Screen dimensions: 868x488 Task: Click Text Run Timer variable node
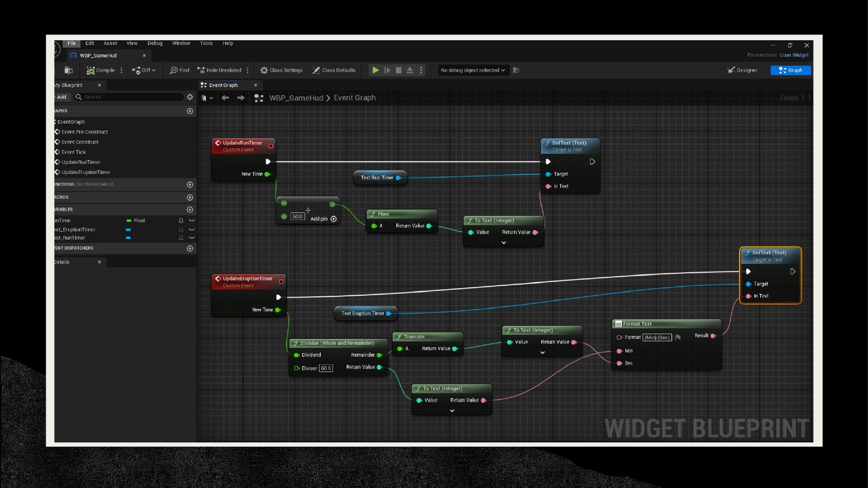click(x=380, y=177)
